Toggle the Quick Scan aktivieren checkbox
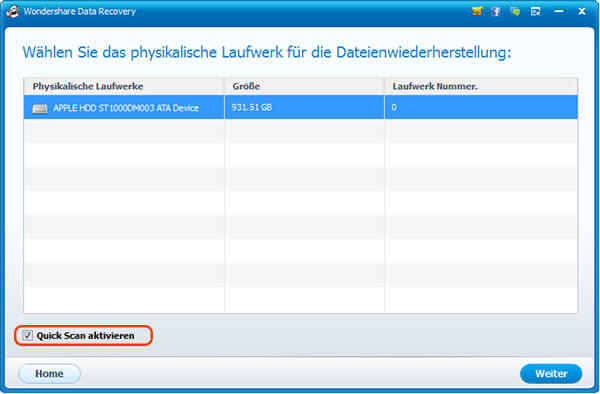 point(28,335)
